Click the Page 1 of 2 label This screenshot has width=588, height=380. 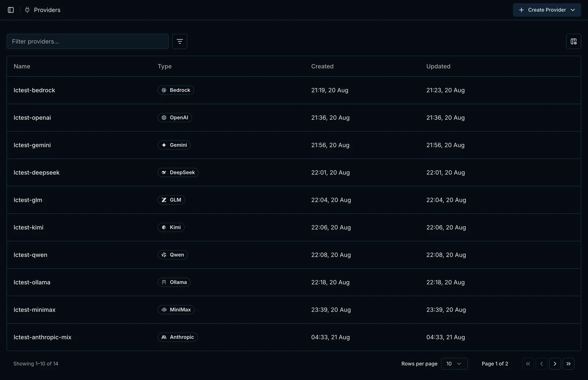495,364
